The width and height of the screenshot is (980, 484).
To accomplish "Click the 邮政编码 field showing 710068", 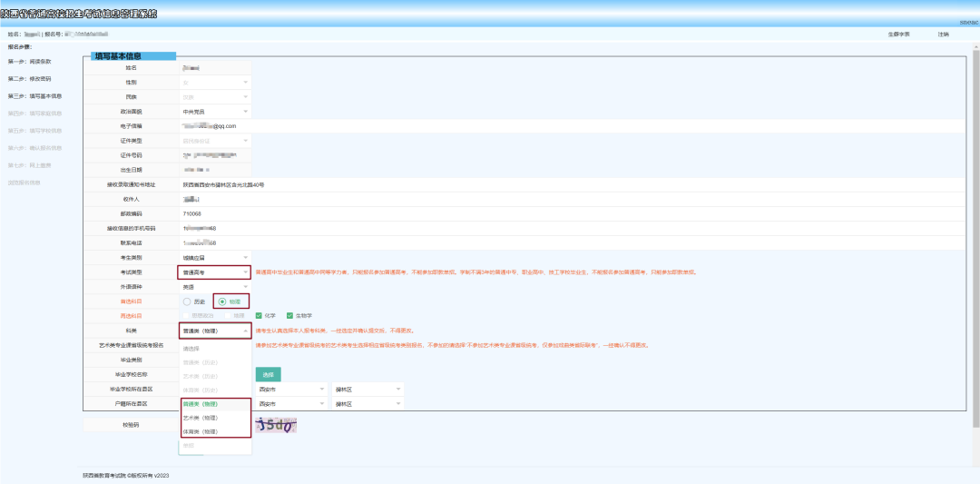I will 573,214.
